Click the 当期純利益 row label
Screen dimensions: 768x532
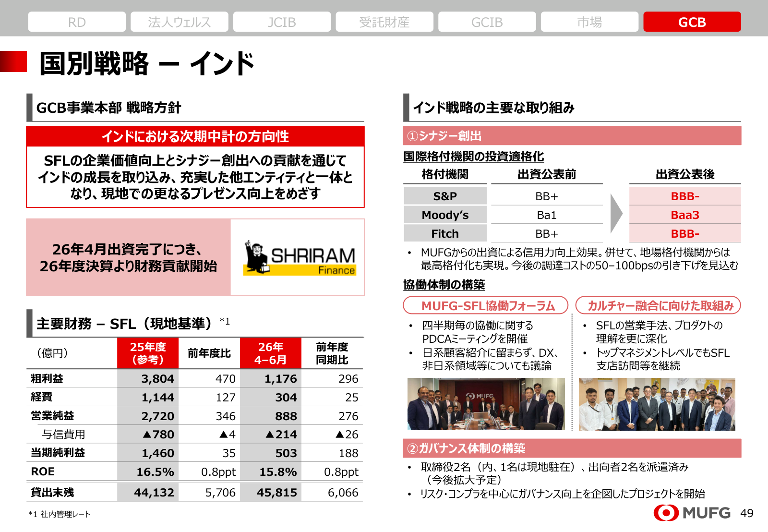[58, 452]
